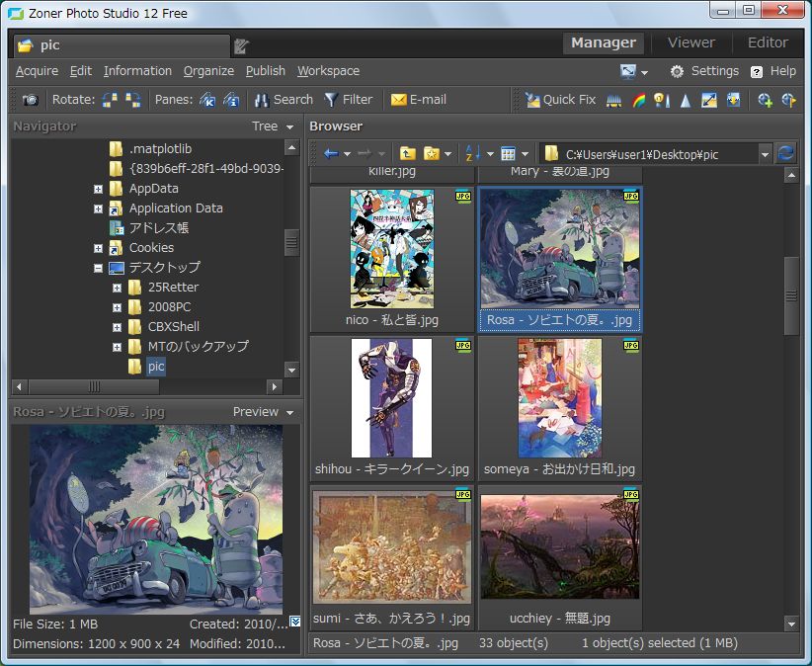Click the Sharpen triangle icon
Viewport: 812px width, 666px height.
click(686, 100)
